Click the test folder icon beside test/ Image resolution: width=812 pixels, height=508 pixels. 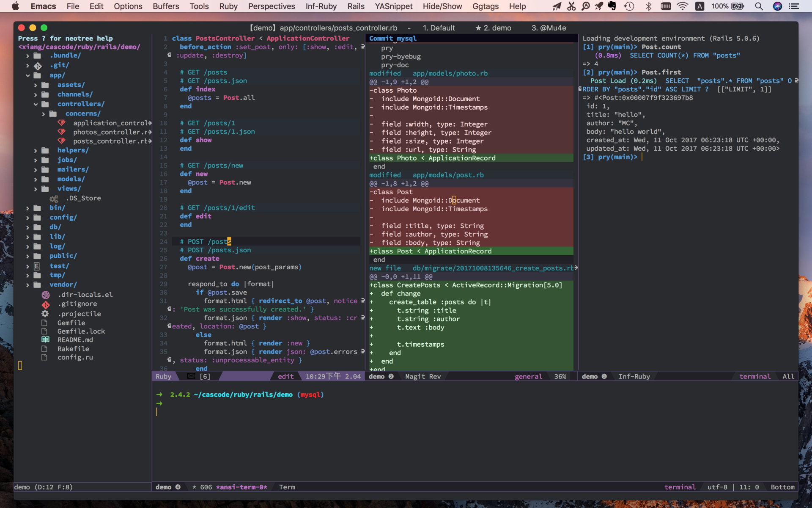(37, 266)
